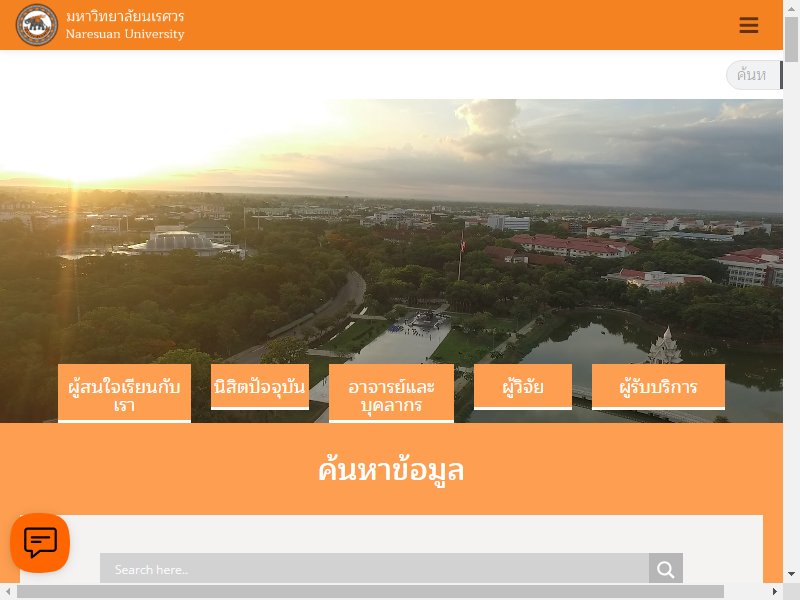This screenshot has height=600, width=800.
Task: Open ผู้วิจัย section
Action: coord(523,387)
